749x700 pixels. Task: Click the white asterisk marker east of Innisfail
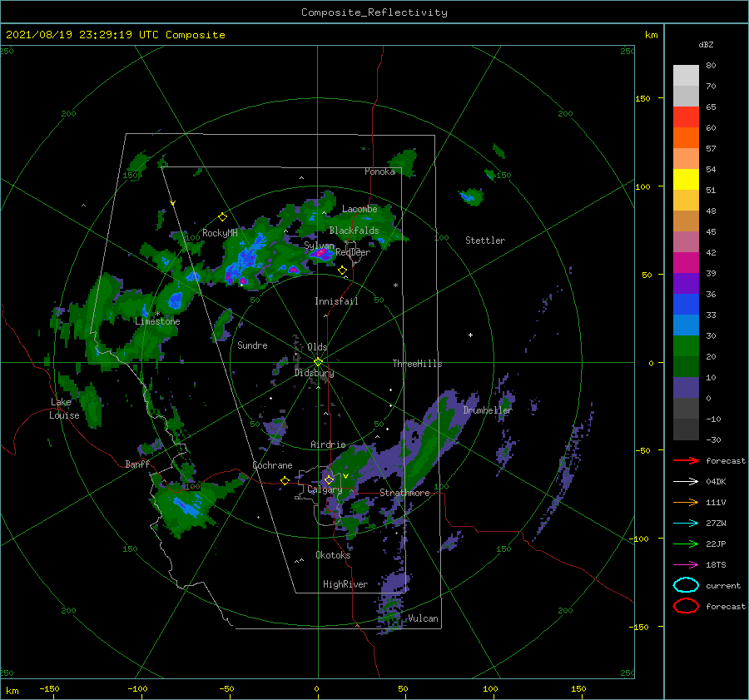[x=395, y=285]
